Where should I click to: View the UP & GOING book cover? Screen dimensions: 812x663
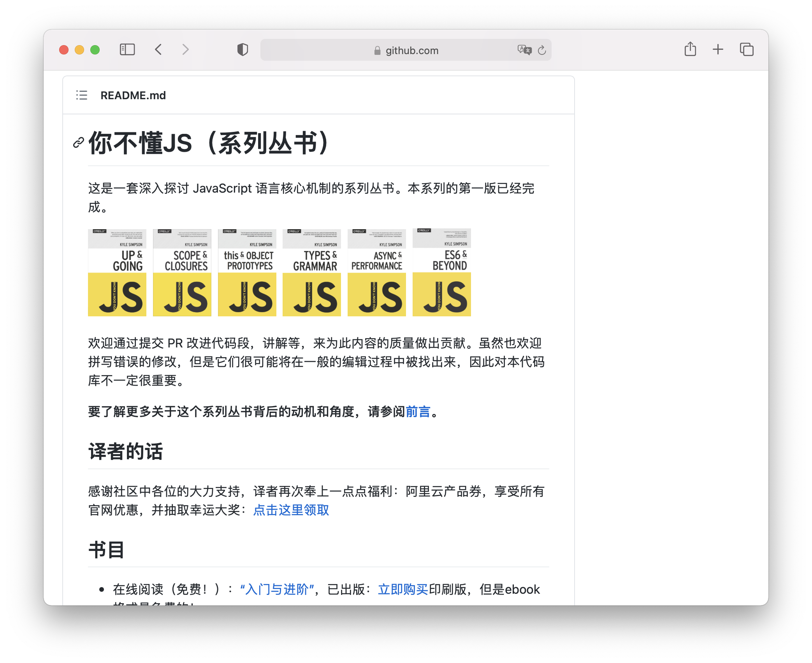point(117,272)
